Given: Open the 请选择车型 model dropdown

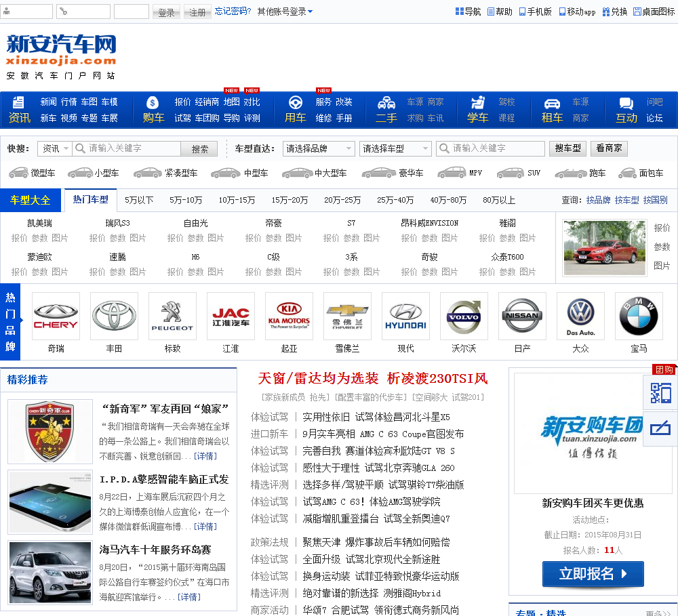Looking at the screenshot, I should pos(395,148).
